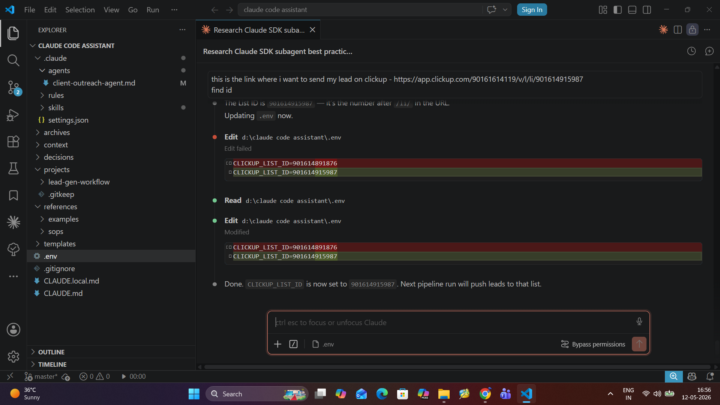Open the View menu
Viewport: 720px width, 405px height.
click(111, 10)
